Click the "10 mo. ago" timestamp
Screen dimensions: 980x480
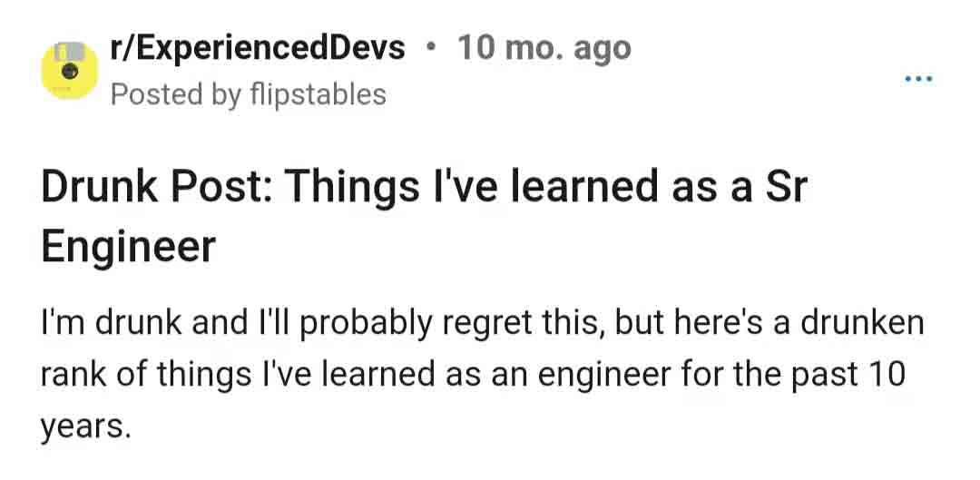(544, 48)
